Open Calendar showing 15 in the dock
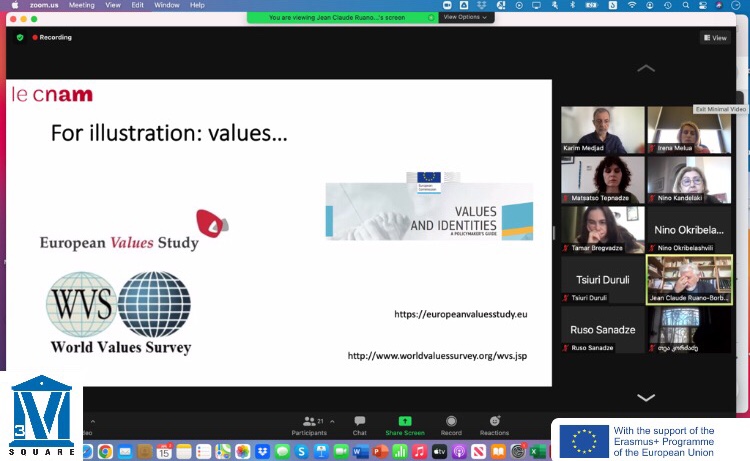 click(x=164, y=451)
